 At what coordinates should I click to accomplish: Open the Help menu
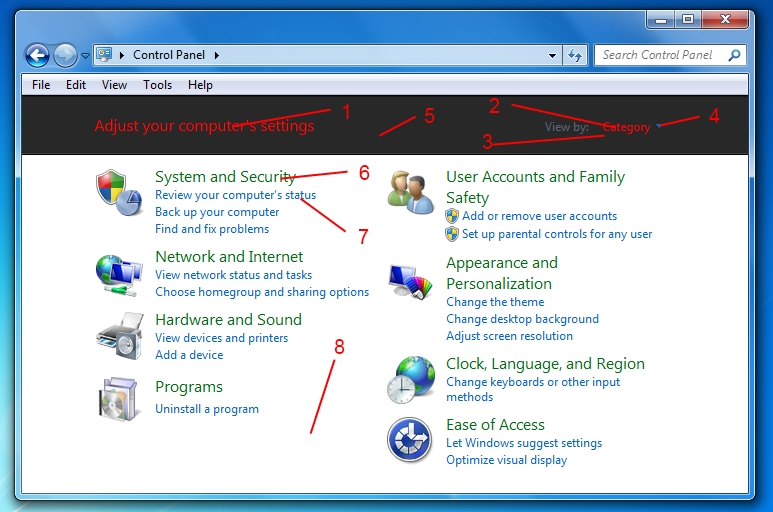200,85
